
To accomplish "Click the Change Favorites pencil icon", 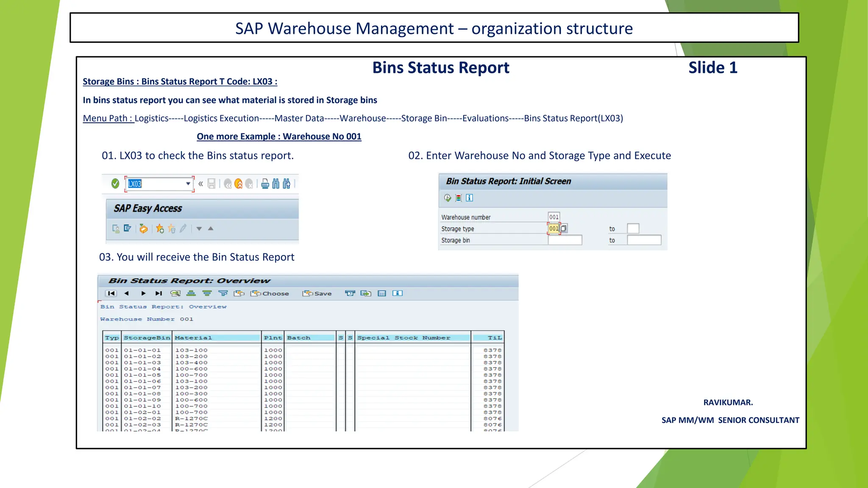I will (x=183, y=229).
